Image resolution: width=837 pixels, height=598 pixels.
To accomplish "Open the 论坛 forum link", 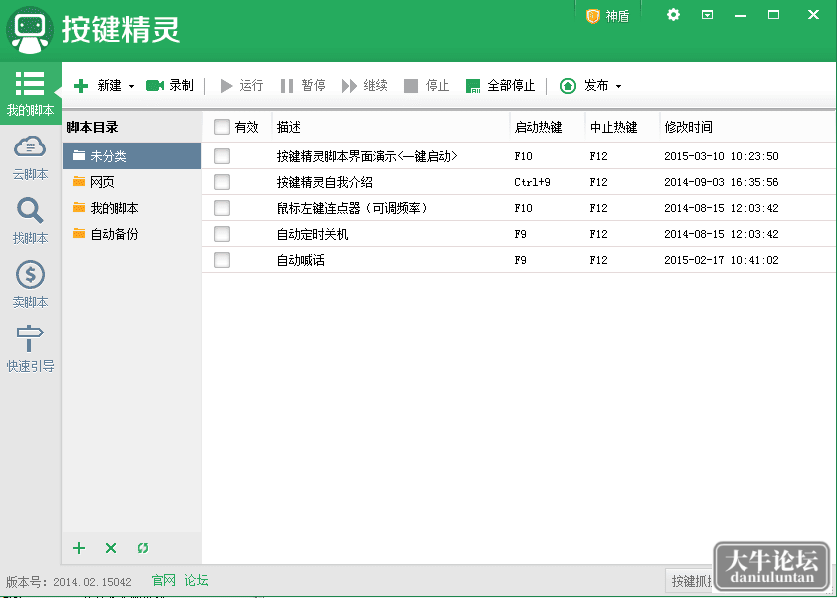I will click(x=196, y=580).
